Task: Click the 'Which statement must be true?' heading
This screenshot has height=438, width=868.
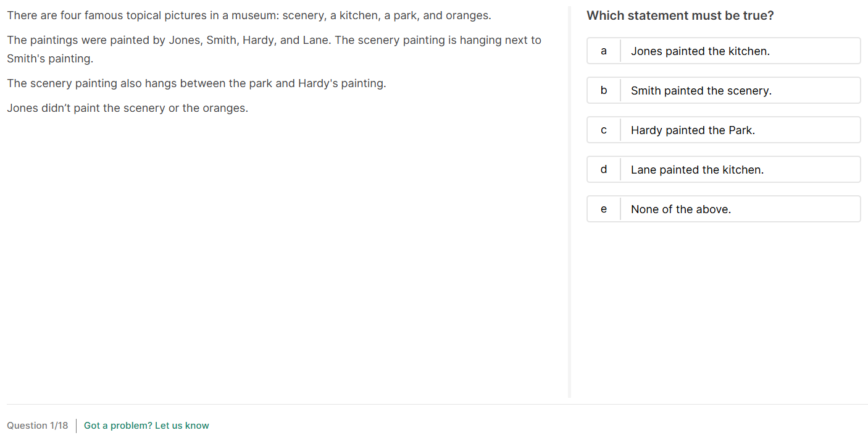Action: point(680,15)
